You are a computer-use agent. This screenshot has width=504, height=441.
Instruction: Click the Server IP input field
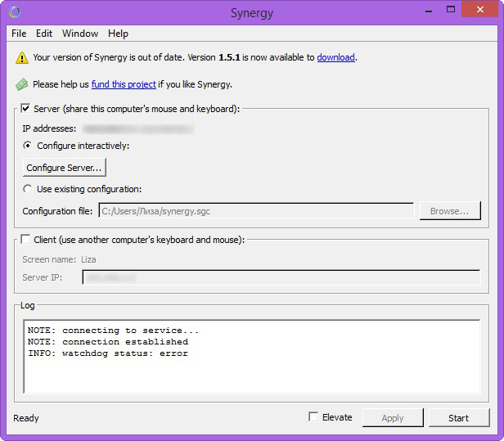click(281, 277)
